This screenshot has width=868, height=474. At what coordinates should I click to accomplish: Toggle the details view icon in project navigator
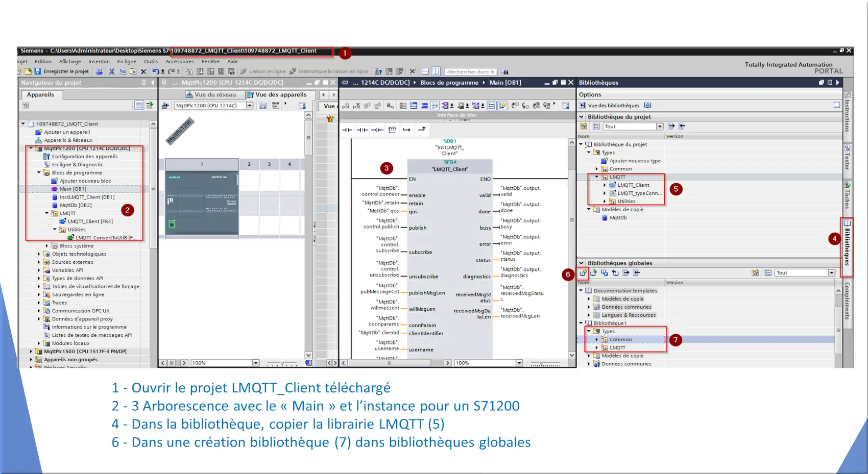(x=139, y=105)
